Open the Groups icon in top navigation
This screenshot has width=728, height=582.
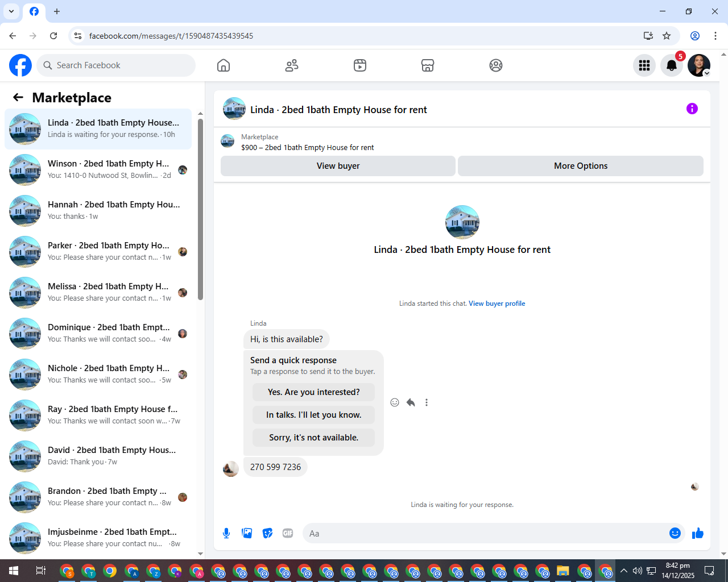click(x=496, y=65)
